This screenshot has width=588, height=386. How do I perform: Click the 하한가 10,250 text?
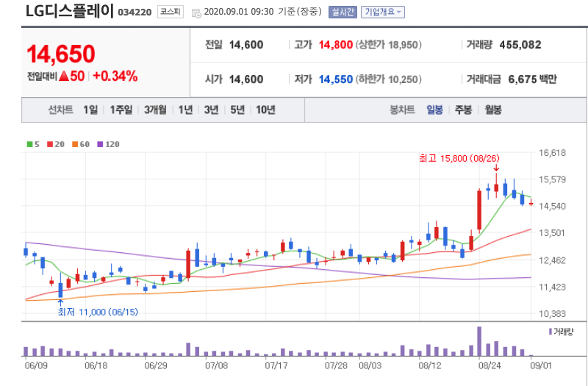point(389,79)
